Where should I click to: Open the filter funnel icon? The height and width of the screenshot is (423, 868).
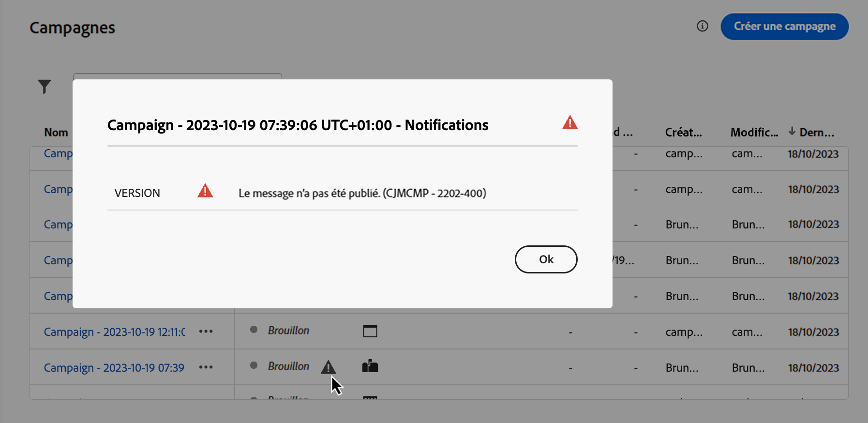click(45, 87)
